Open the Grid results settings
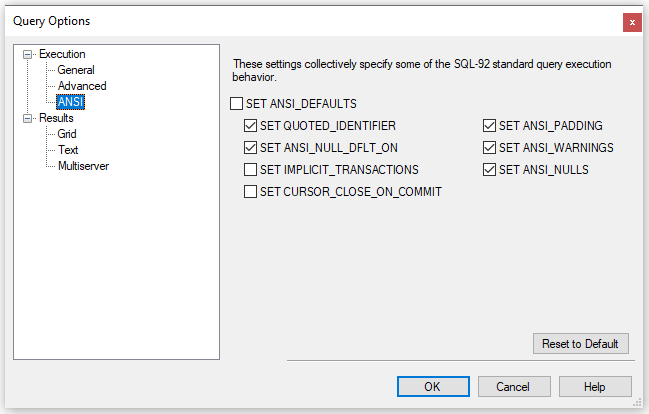Screen dimensions: 649x414 67,134
